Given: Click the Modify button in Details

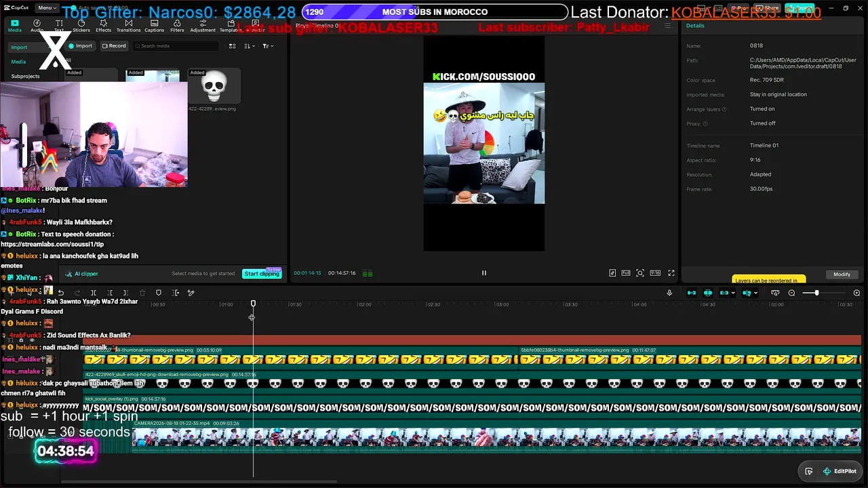Looking at the screenshot, I should [842, 274].
